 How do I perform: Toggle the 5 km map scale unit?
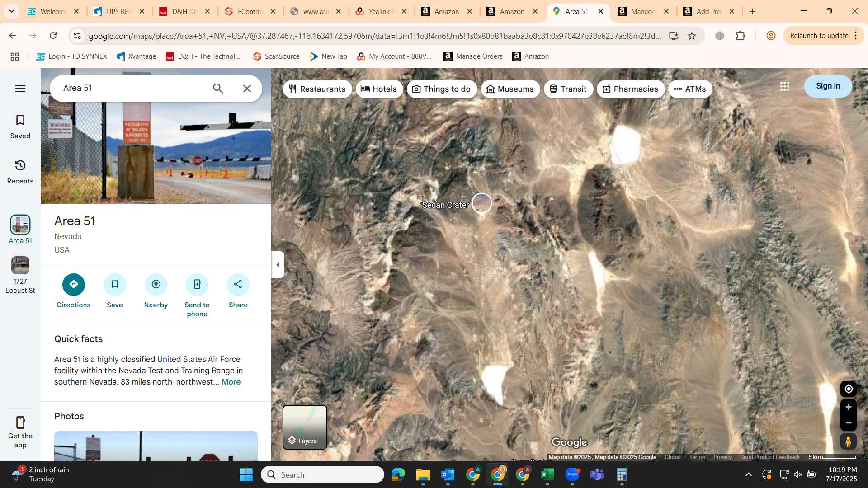coord(831,457)
